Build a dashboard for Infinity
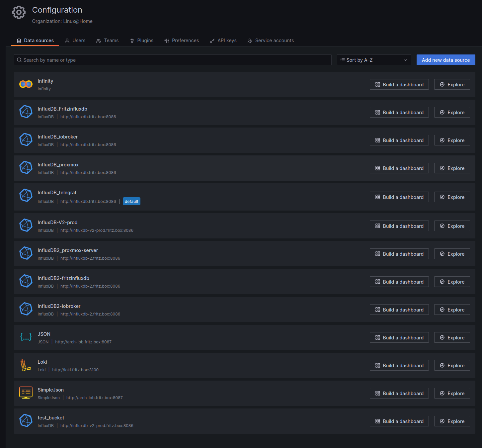This screenshot has height=448, width=482. [x=399, y=84]
